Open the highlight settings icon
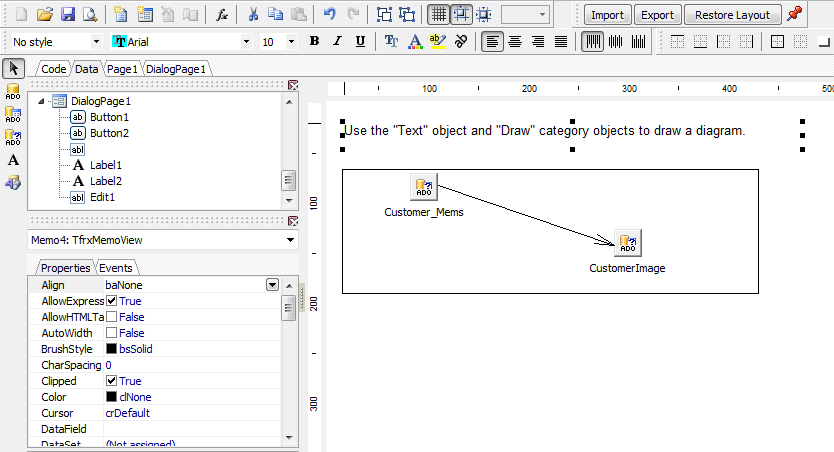This screenshot has width=834, height=452. pos(438,41)
